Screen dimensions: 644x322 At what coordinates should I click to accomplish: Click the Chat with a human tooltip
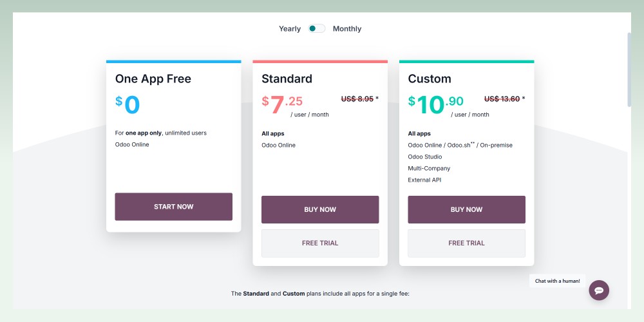(557, 281)
